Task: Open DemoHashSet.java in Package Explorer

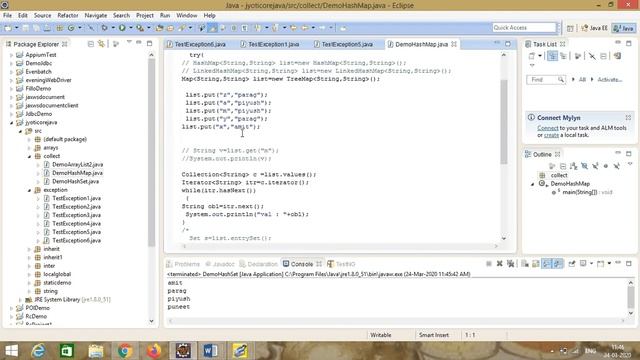Action: click(76, 182)
